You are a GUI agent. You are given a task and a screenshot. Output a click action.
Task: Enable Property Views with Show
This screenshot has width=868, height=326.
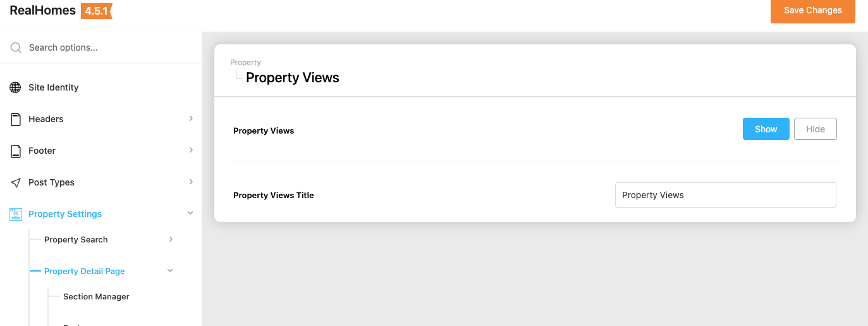coord(766,129)
